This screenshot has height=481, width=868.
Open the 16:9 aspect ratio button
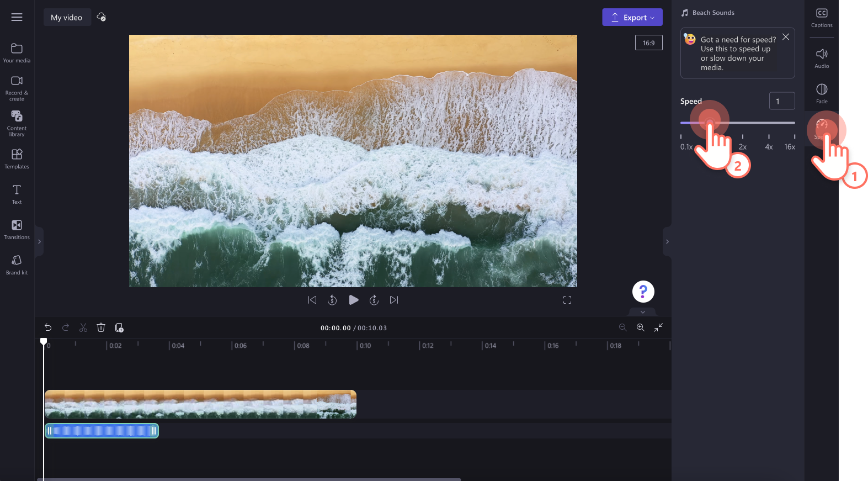coord(649,43)
